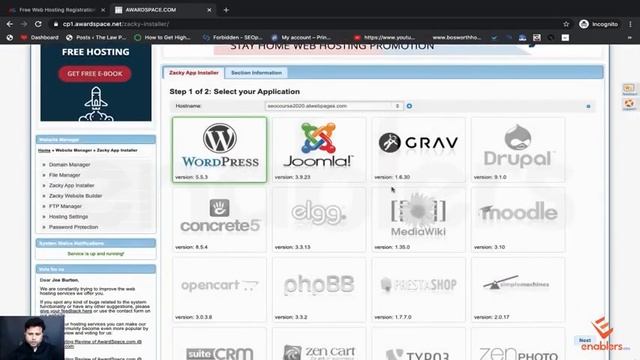Switch to the Section Information tab
The height and width of the screenshot is (360, 640).
256,73
